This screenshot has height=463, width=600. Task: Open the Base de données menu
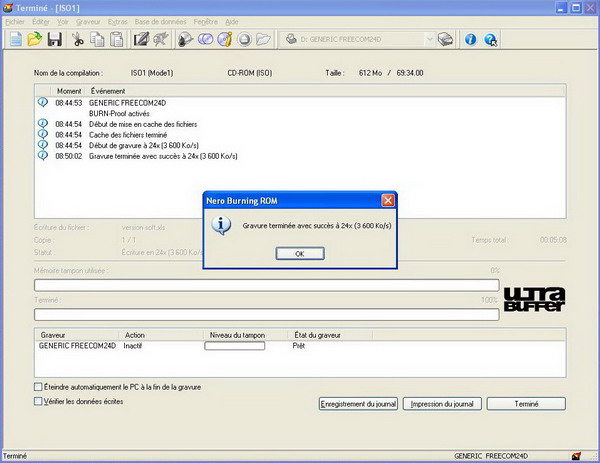tap(160, 22)
